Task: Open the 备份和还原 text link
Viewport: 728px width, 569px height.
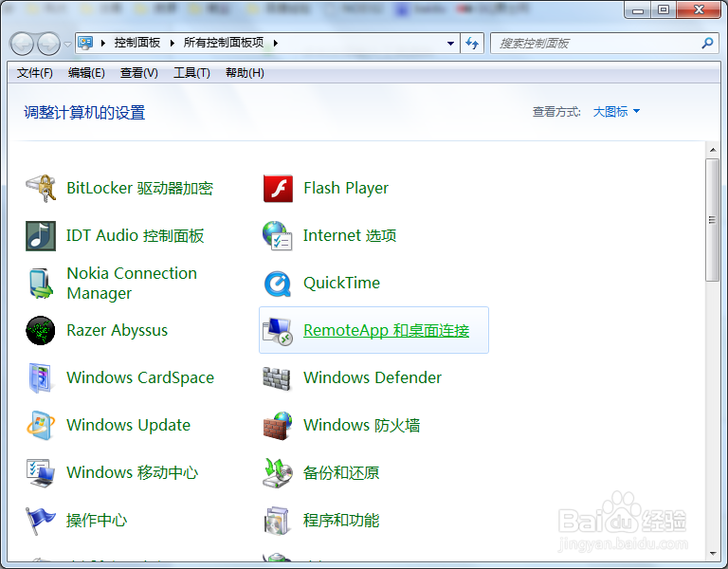Action: coord(341,473)
